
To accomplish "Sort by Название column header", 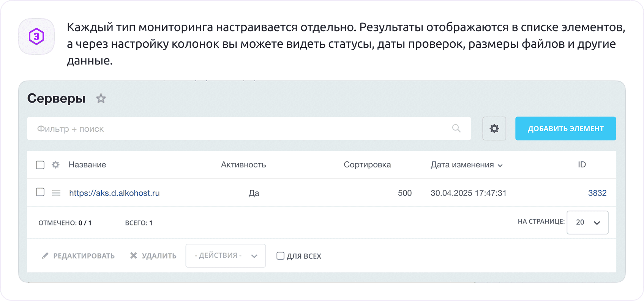I will [x=87, y=165].
